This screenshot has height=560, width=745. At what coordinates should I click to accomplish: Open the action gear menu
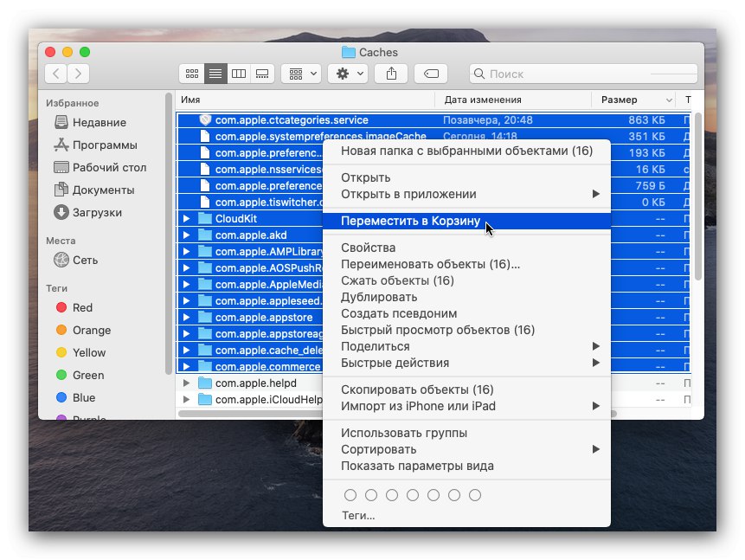tap(348, 74)
